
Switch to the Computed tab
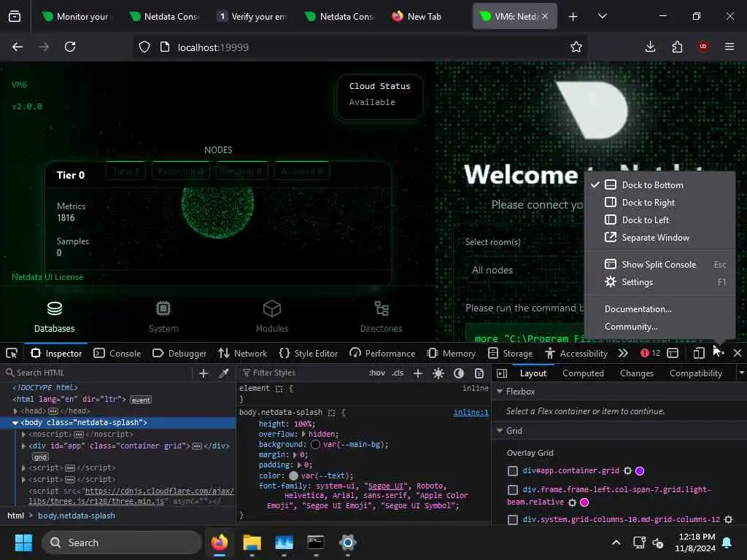pos(583,373)
